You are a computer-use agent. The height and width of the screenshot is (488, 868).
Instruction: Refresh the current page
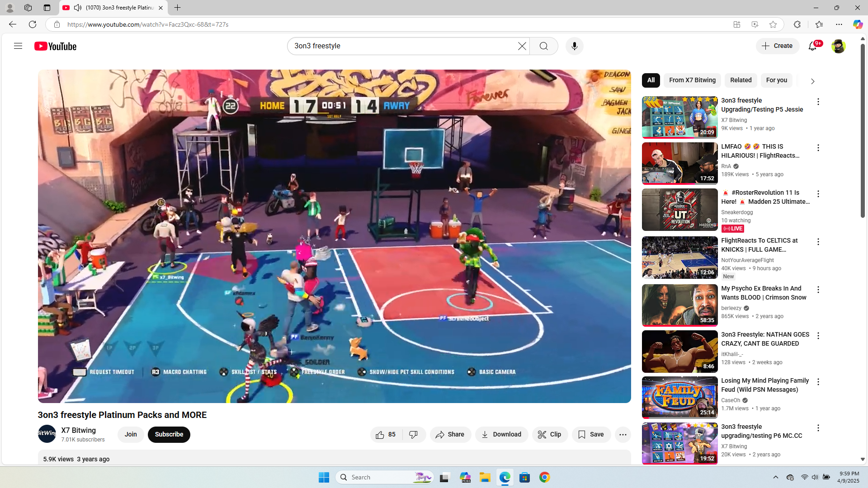pyautogui.click(x=33, y=24)
